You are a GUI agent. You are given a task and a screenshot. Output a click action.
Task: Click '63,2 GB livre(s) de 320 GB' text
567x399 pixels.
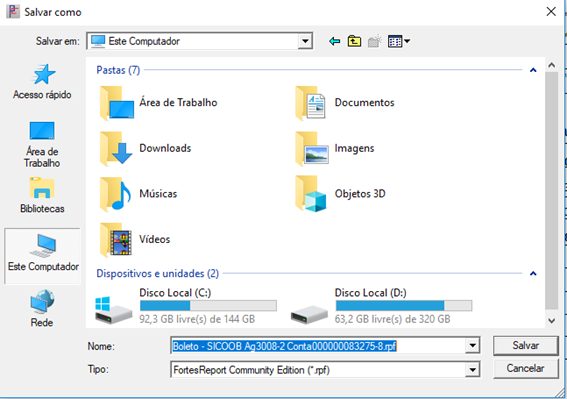click(392, 319)
